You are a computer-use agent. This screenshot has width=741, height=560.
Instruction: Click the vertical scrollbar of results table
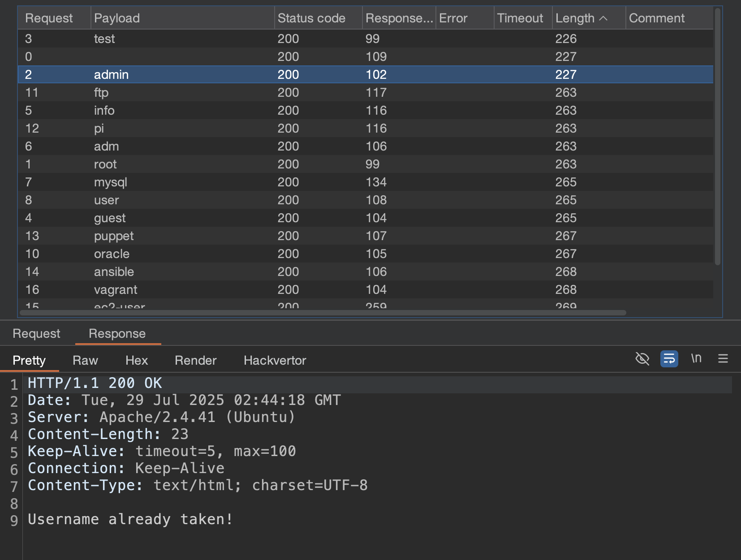(x=718, y=137)
